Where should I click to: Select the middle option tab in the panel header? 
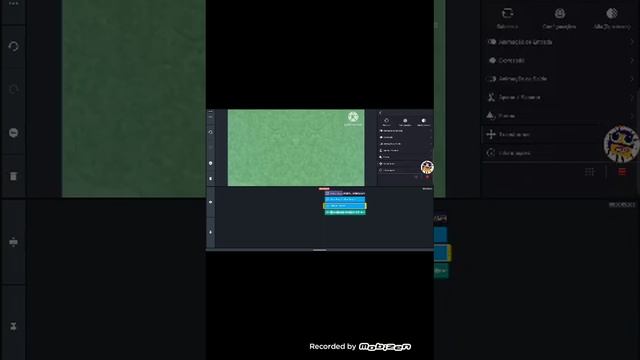[x=405, y=122]
